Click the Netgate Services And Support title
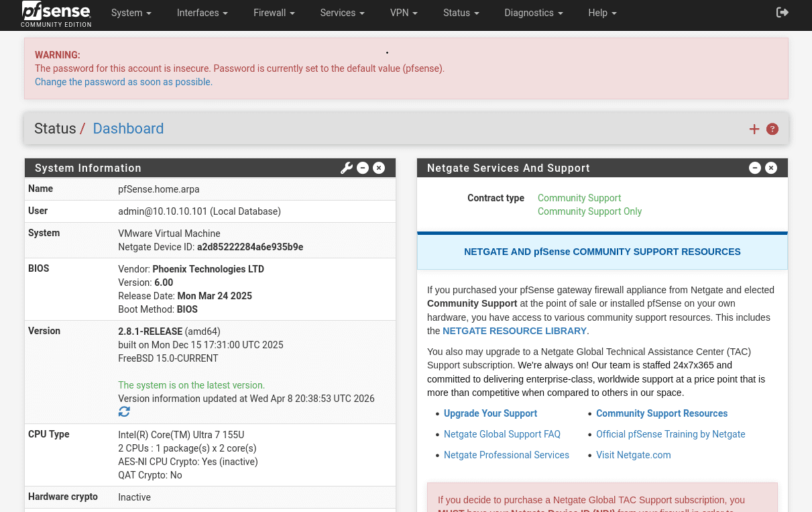 point(508,168)
